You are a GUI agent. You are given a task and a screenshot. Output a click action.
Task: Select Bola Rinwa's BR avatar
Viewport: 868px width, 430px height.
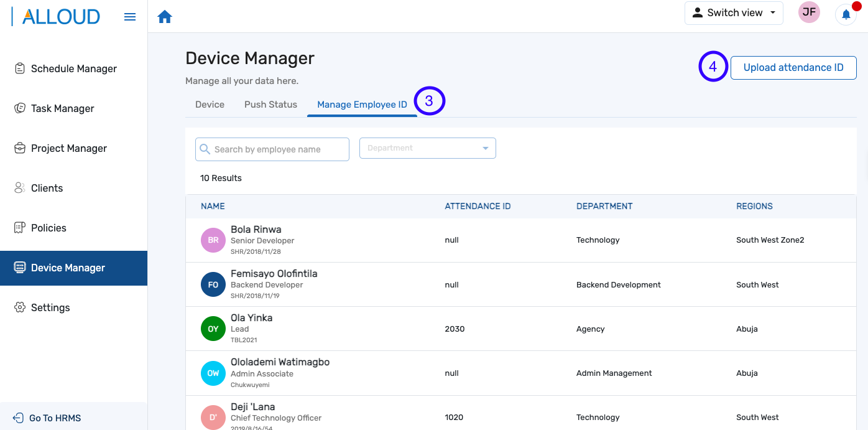213,240
